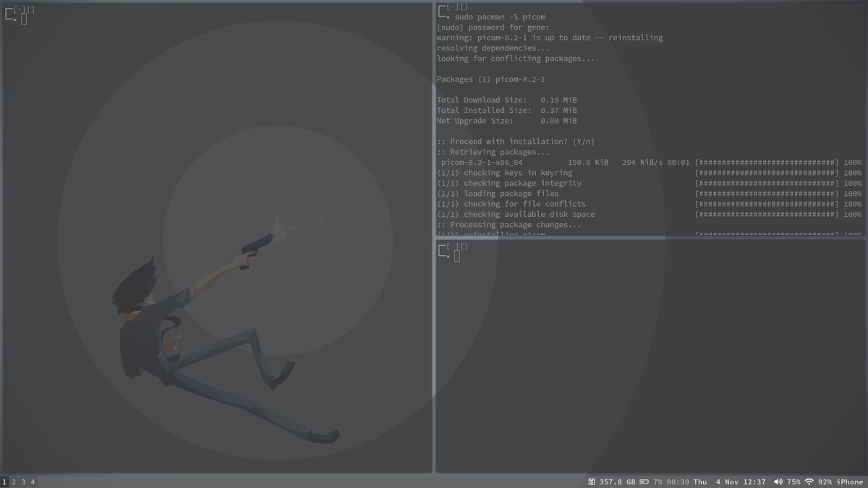Click the 'Net Upgrade Size: 0.00 MiB' line
This screenshot has width=868, height=488.
[x=506, y=121]
